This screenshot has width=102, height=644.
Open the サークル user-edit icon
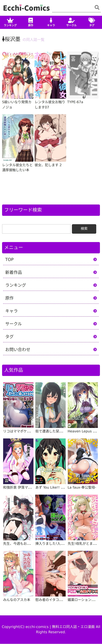click(71, 20)
